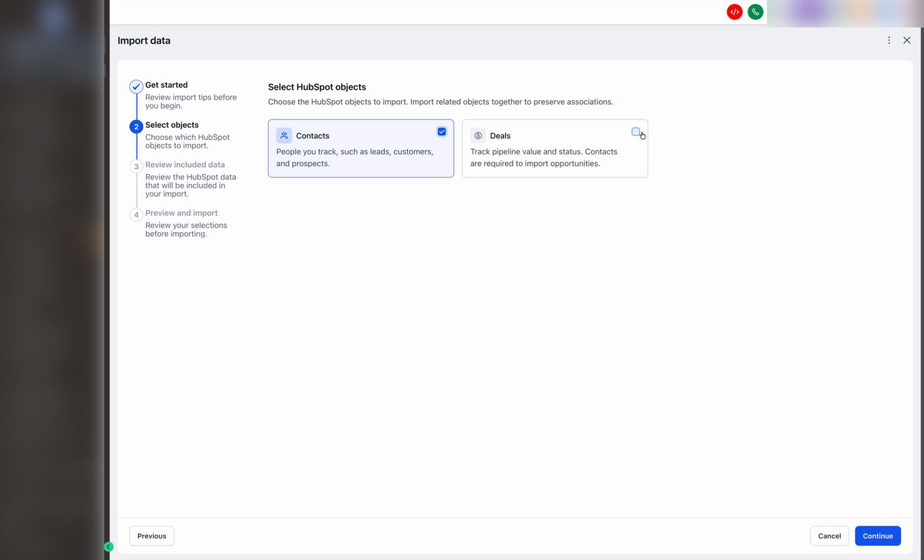The height and width of the screenshot is (560, 924).
Task: Jump to the Review included data step
Action: [185, 164]
